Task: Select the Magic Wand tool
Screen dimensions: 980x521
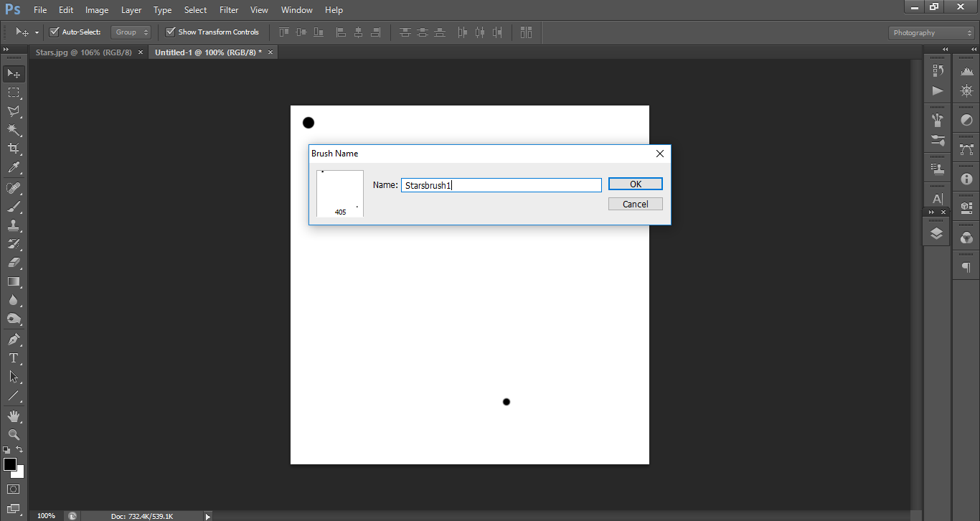Action: [14, 130]
